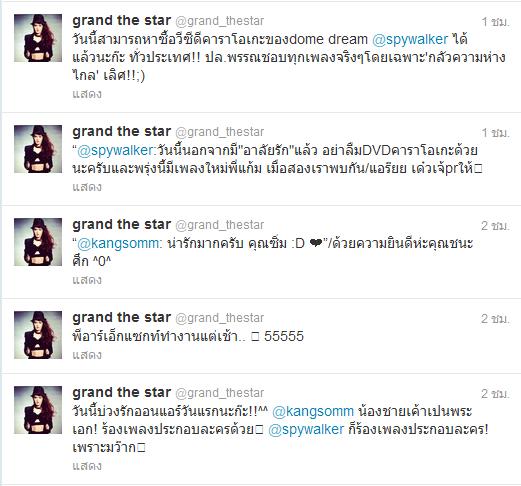Click avatar on the third tweet

(x=38, y=242)
